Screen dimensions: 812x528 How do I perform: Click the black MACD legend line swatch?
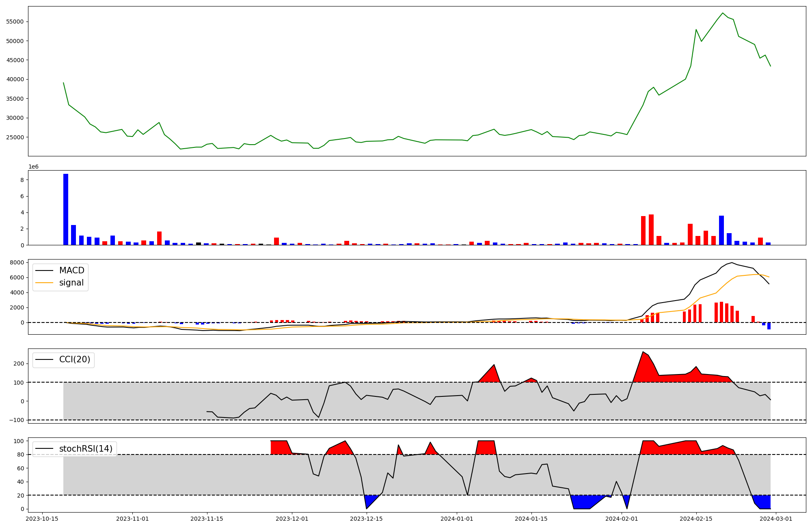coord(44,270)
